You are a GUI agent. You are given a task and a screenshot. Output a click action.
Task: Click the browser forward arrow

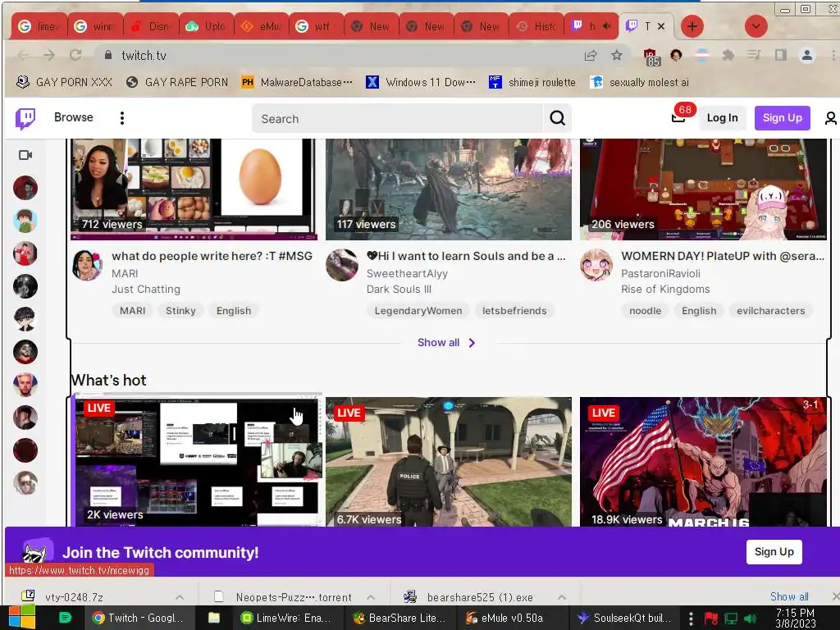click(x=49, y=55)
